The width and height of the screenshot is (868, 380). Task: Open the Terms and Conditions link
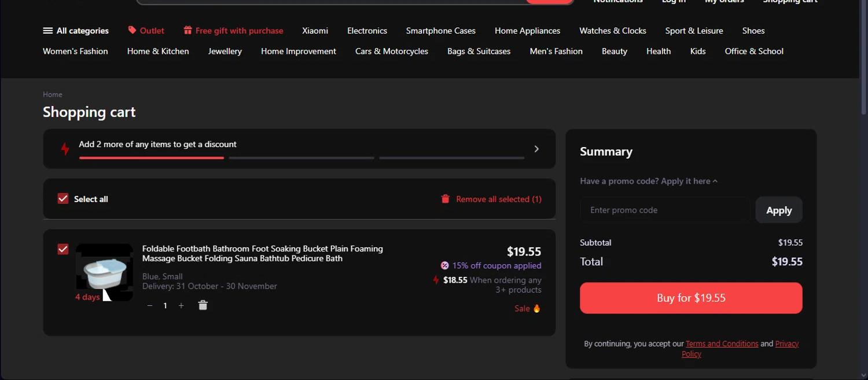[722, 344]
